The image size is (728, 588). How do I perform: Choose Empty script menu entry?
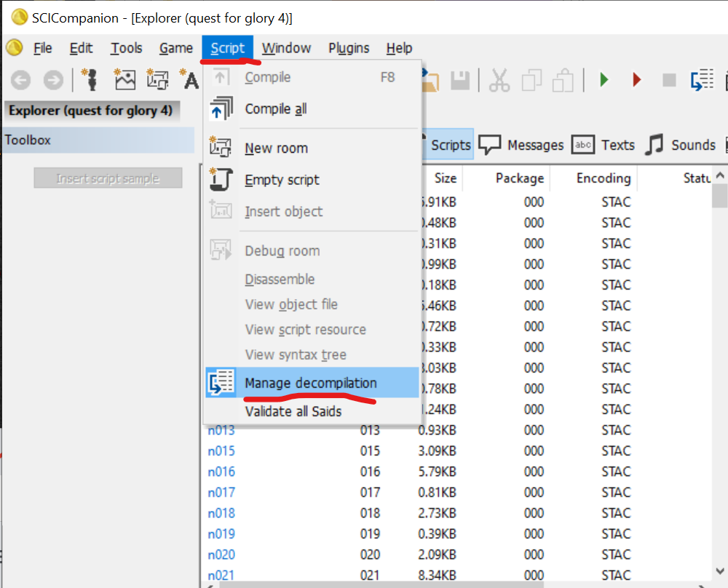click(312, 180)
